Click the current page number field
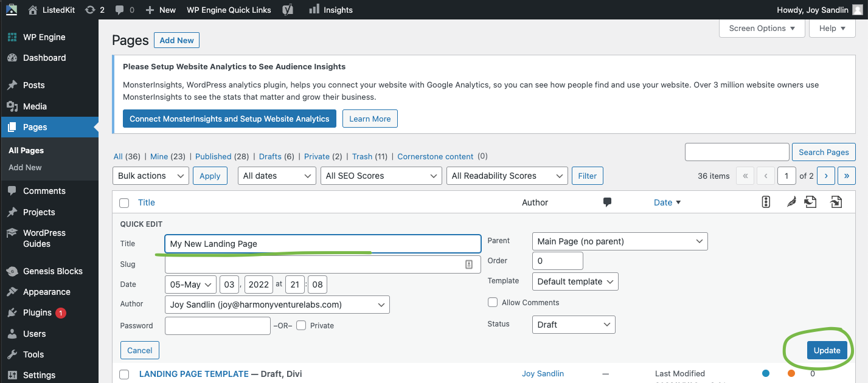Image resolution: width=868 pixels, height=383 pixels. [786, 176]
